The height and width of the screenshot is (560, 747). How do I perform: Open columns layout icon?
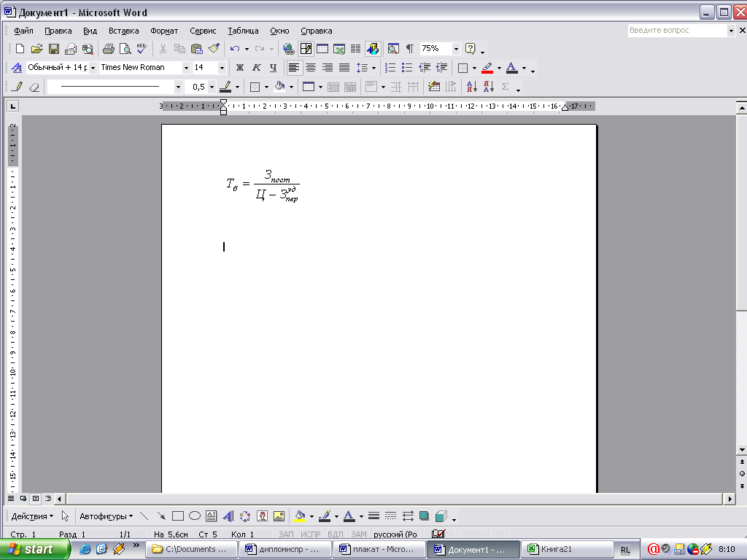click(x=356, y=49)
